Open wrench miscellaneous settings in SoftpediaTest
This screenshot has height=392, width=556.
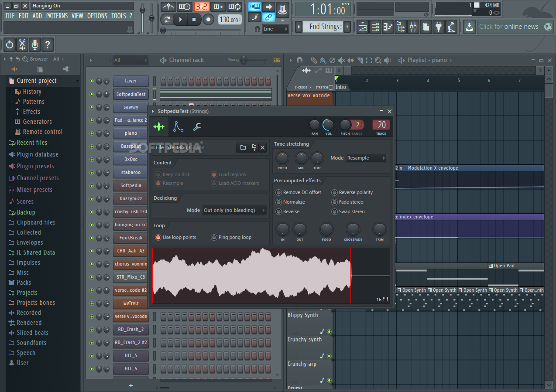(197, 127)
